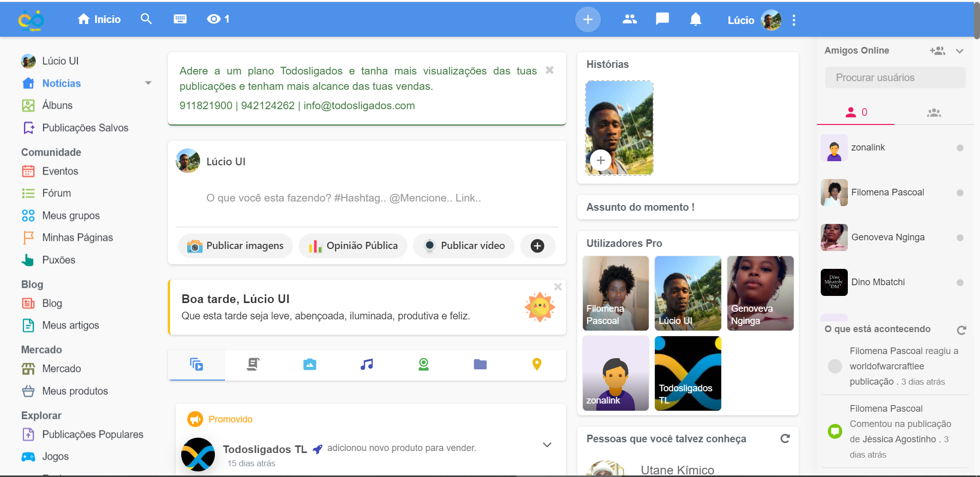The image size is (980, 477).
Task: Click the notifications bell icon
Action: tap(695, 19)
